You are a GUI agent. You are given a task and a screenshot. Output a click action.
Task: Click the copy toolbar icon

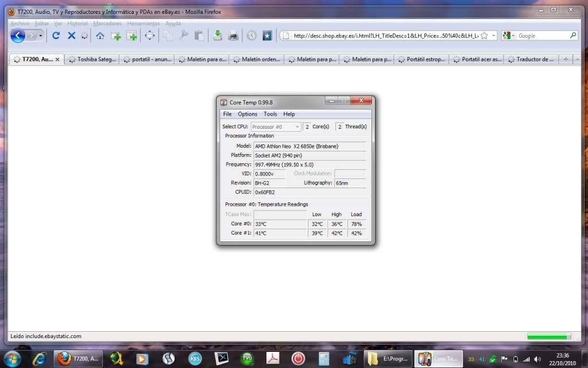point(168,36)
